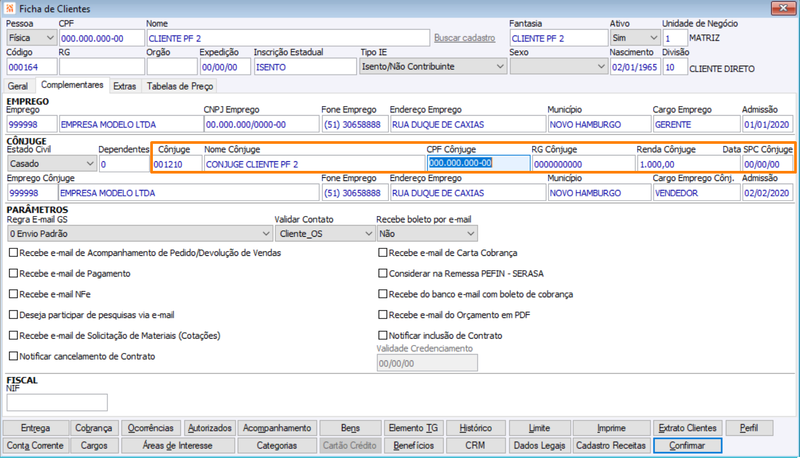This screenshot has height=458, width=800.
Task: Close the Ficha de Clientes window
Action: point(783,8)
